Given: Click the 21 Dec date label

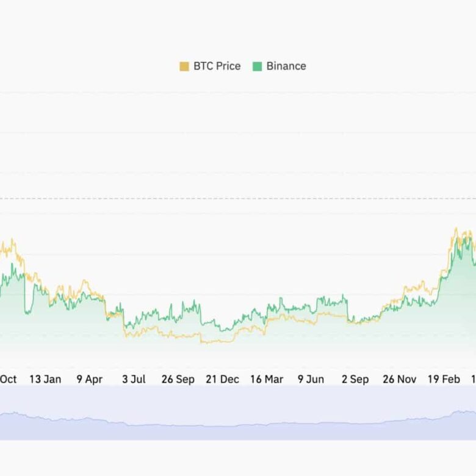Looking at the screenshot, I should [222, 379].
